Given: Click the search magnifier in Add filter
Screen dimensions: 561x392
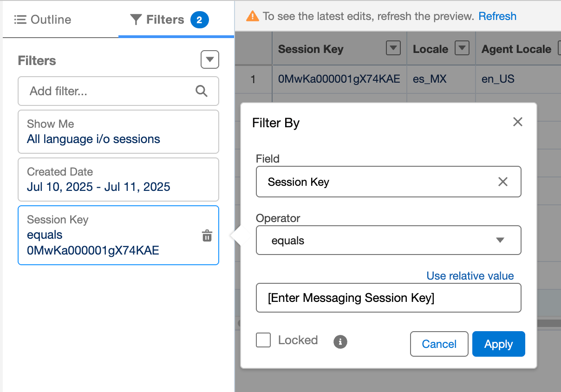Looking at the screenshot, I should click(x=202, y=91).
